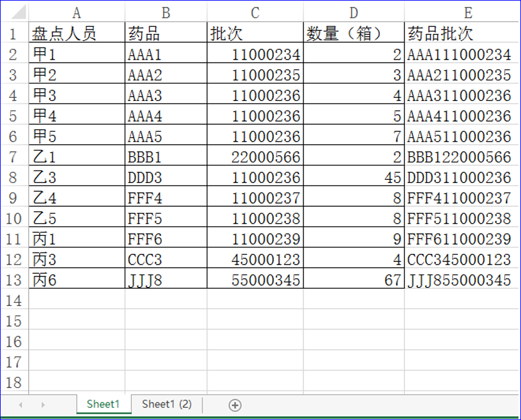Add a new sheet with plus icon
Image resolution: width=521 pixels, height=420 pixels.
point(235,405)
